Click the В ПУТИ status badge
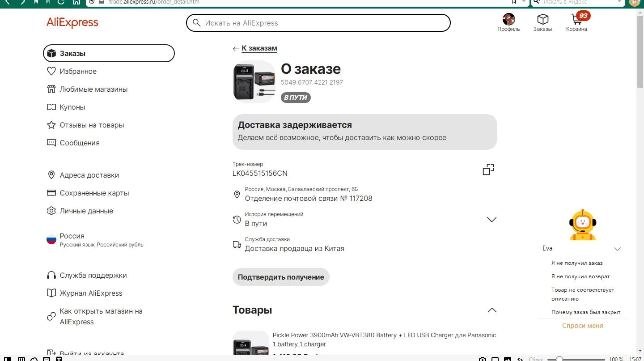The image size is (644, 361). point(296,98)
